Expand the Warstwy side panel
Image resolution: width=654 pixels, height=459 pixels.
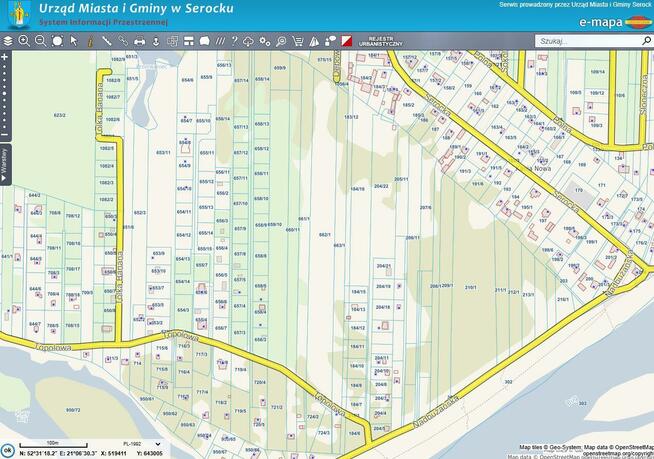4,161
